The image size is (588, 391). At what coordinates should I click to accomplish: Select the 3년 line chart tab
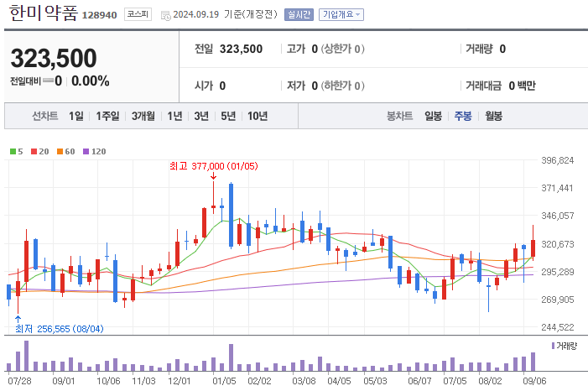click(x=201, y=116)
